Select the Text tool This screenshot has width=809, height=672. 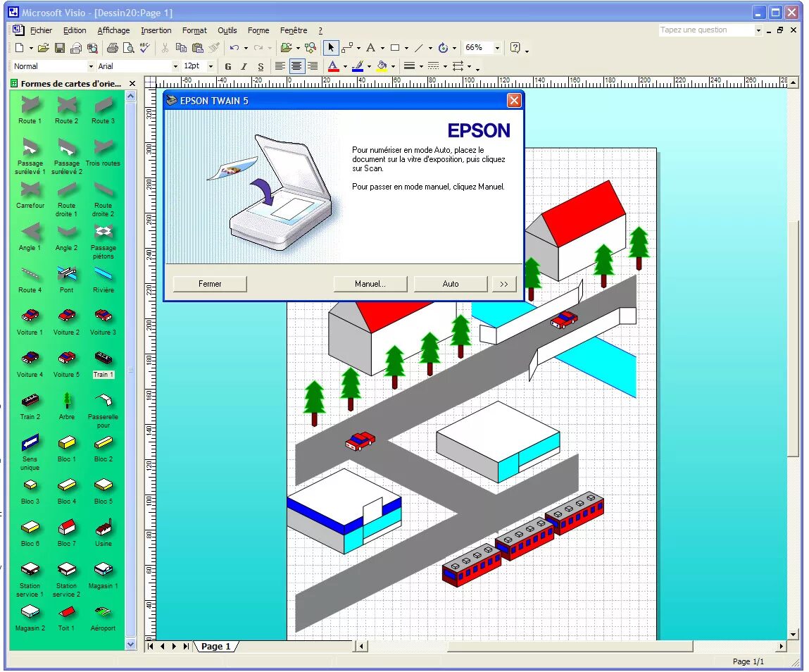[371, 47]
